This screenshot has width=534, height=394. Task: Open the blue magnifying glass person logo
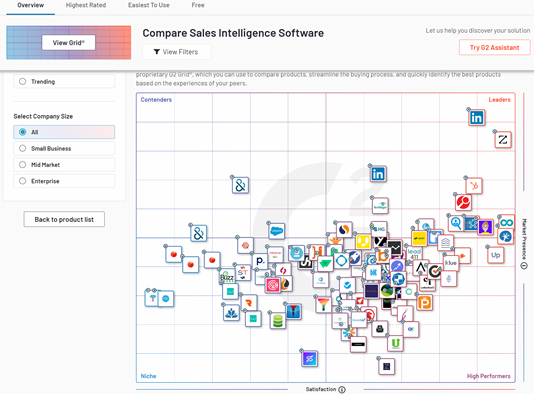click(x=456, y=223)
